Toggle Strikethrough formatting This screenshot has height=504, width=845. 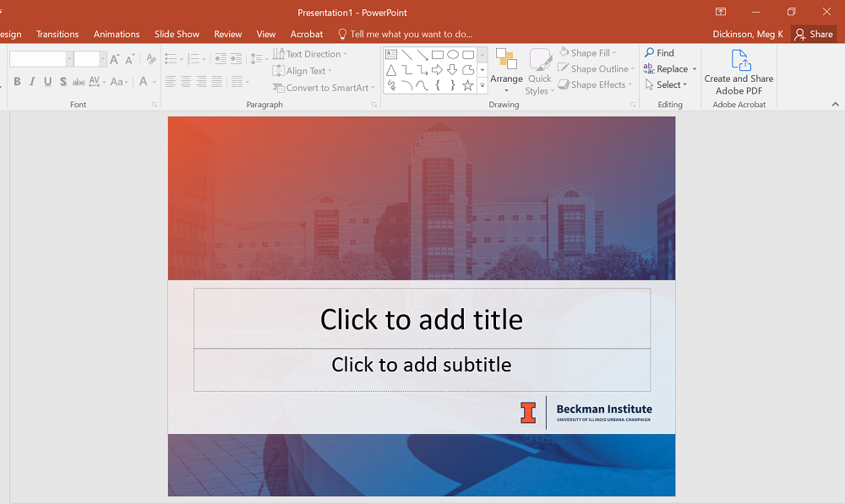click(x=79, y=82)
